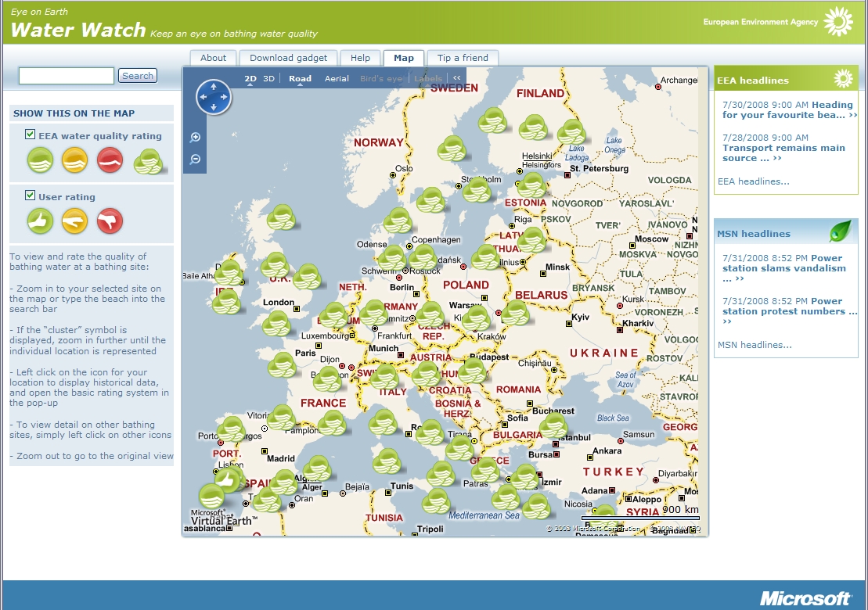The image size is (868, 610).
Task: Open the cluster marker over Estonia
Action: (x=531, y=185)
